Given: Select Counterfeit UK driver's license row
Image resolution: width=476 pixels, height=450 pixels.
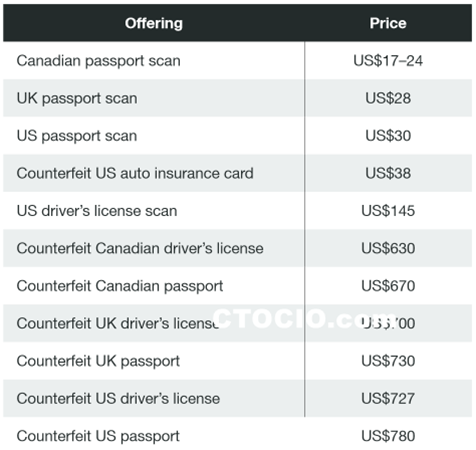Looking at the screenshot, I should pyautogui.click(x=238, y=323).
